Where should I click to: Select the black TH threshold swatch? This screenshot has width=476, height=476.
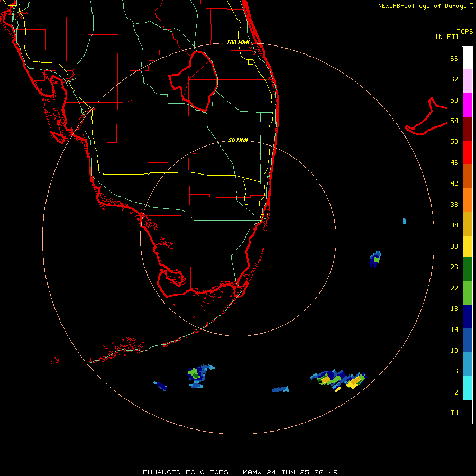pyautogui.click(x=467, y=411)
